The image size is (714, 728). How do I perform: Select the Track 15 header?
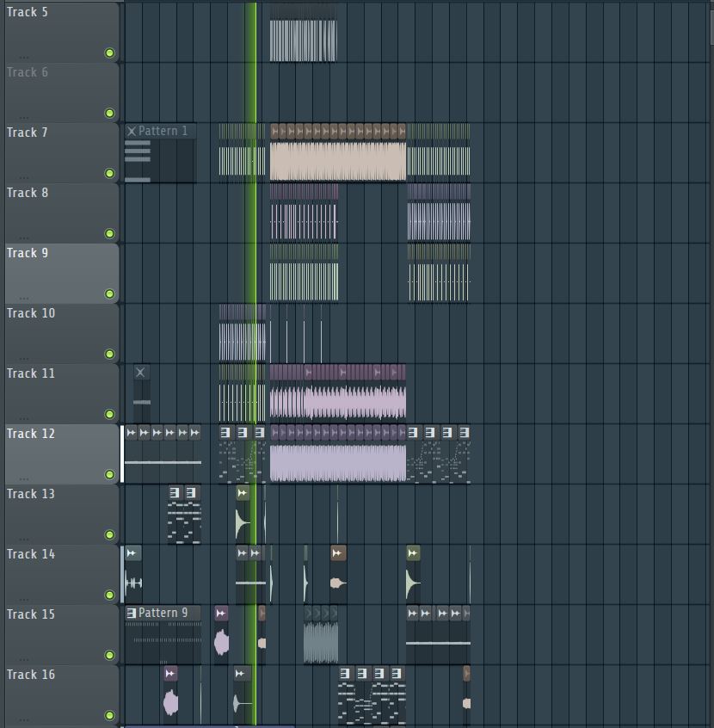pos(62,635)
